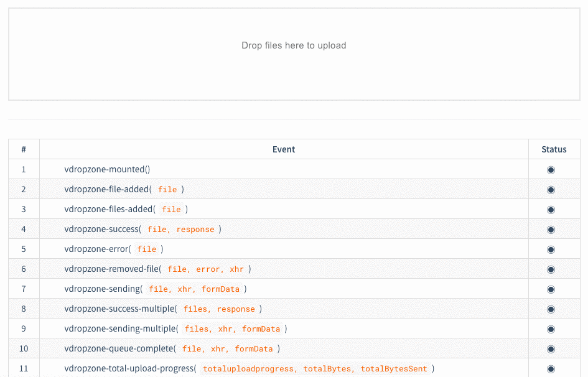Click vdropzone-queue-complete status radio
The height and width of the screenshot is (377, 588).
coord(551,349)
